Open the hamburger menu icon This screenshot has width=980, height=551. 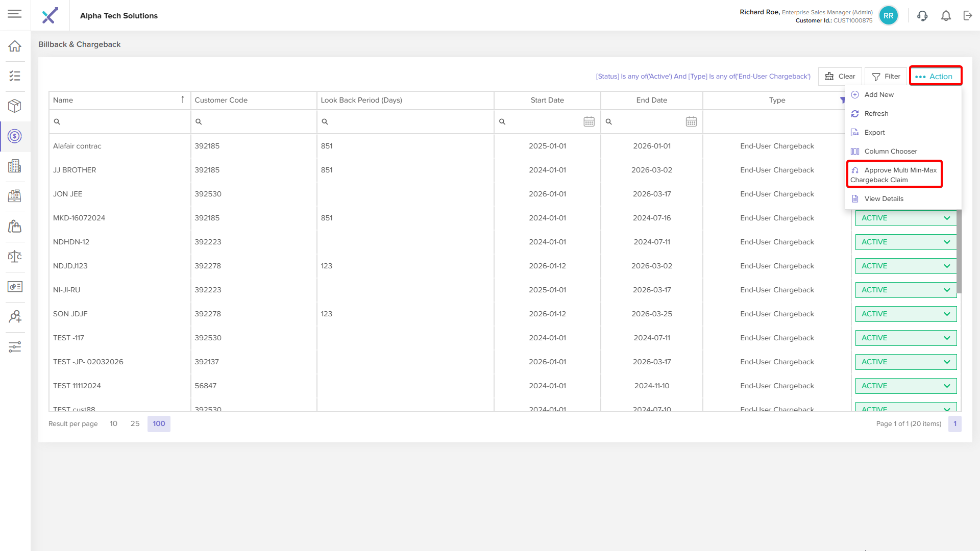pyautogui.click(x=15, y=14)
